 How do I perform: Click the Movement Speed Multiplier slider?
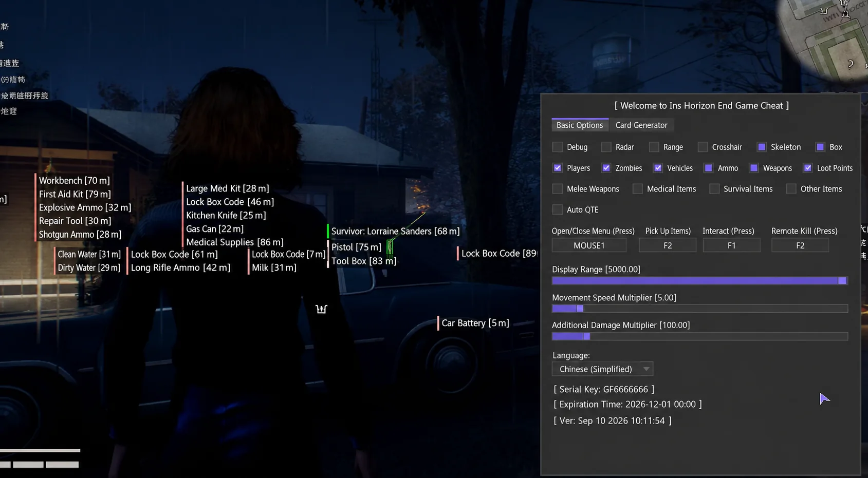(700, 309)
